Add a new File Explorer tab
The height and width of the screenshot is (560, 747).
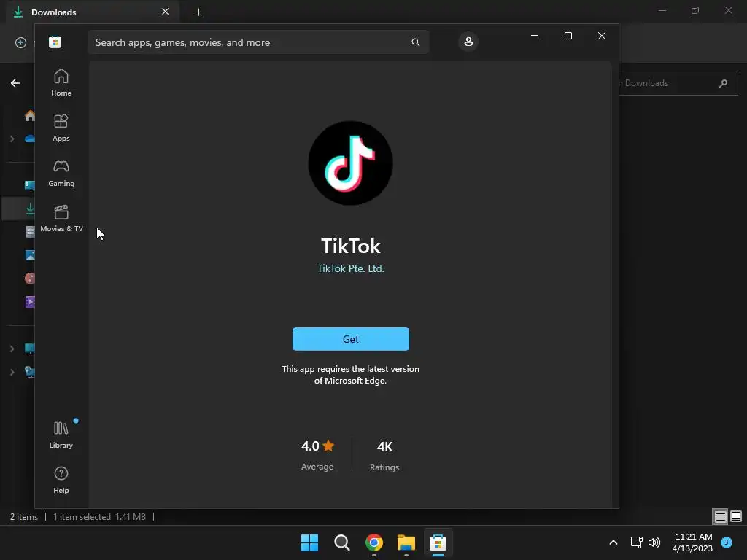[198, 12]
